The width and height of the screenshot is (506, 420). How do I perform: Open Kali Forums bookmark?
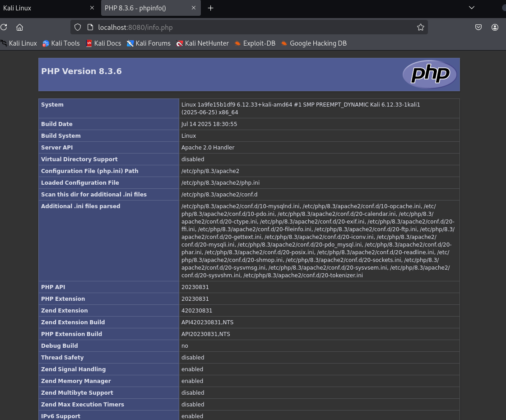pos(149,43)
